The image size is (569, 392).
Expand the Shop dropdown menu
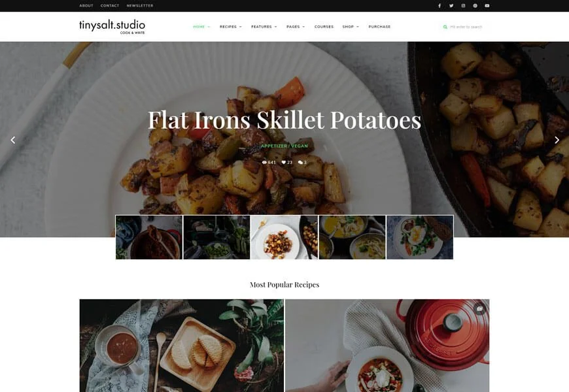click(351, 27)
